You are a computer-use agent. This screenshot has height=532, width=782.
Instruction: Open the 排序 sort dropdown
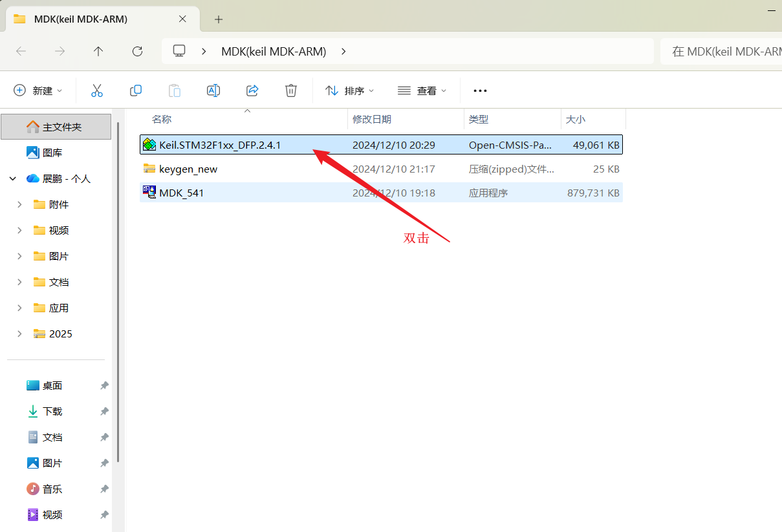350,90
